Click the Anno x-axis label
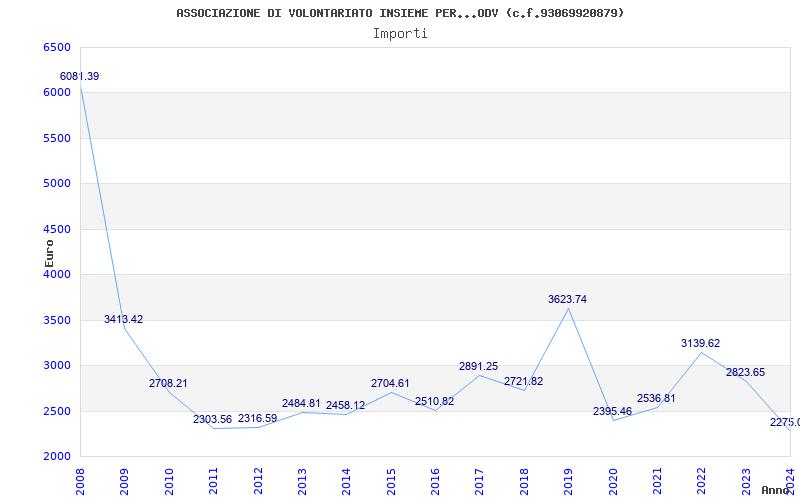This screenshot has width=800, height=500. coord(775,490)
